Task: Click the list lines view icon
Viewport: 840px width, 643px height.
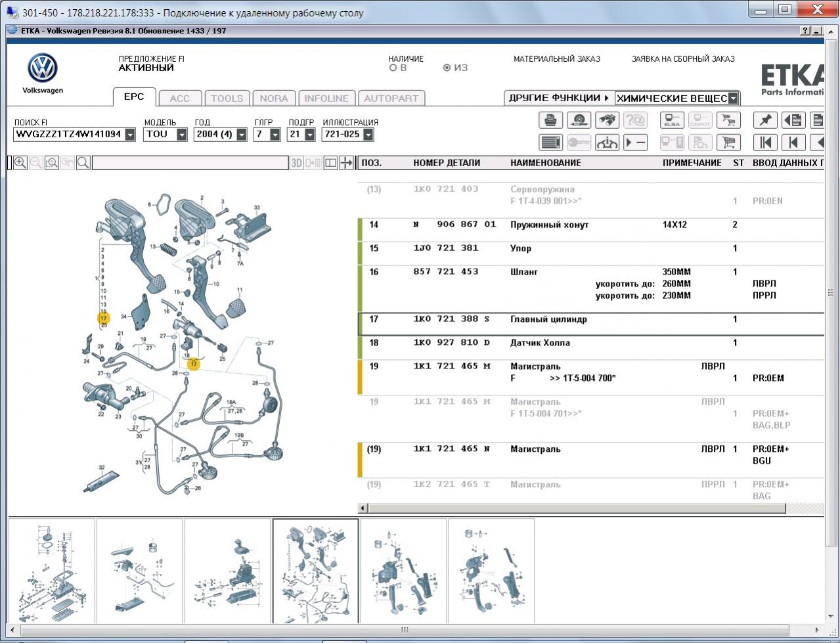Action: [550, 143]
